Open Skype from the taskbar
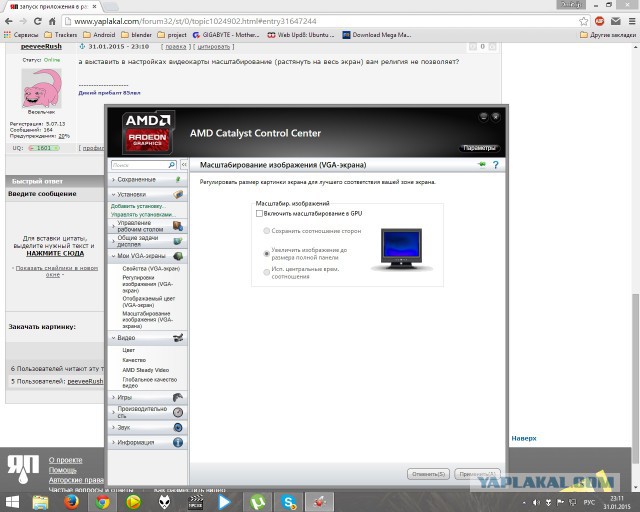This screenshot has height=512, width=640. coord(287,502)
